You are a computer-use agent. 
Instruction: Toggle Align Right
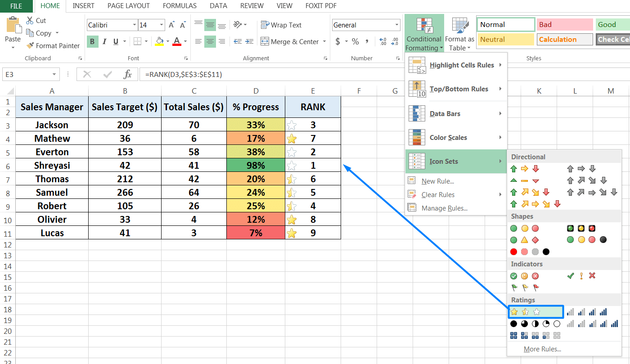coord(221,42)
